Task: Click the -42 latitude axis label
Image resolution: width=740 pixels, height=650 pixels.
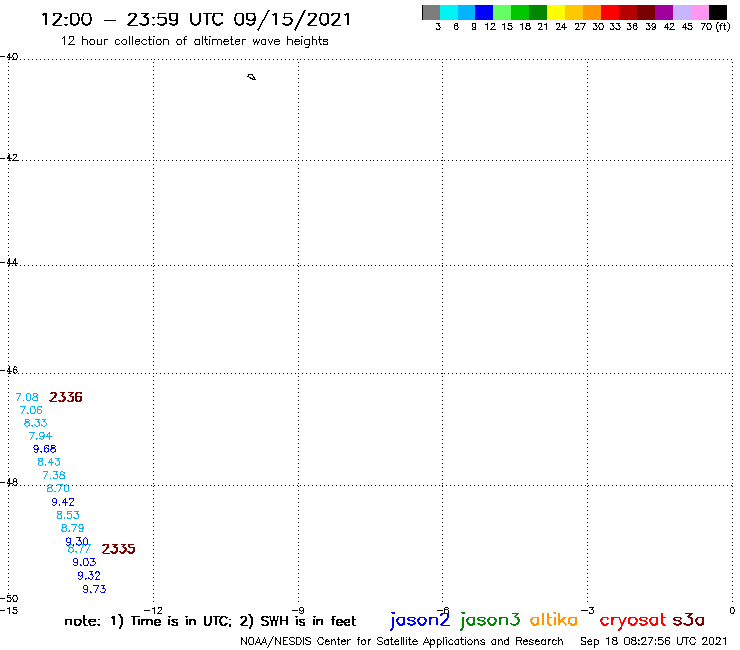Action: pyautogui.click(x=9, y=157)
